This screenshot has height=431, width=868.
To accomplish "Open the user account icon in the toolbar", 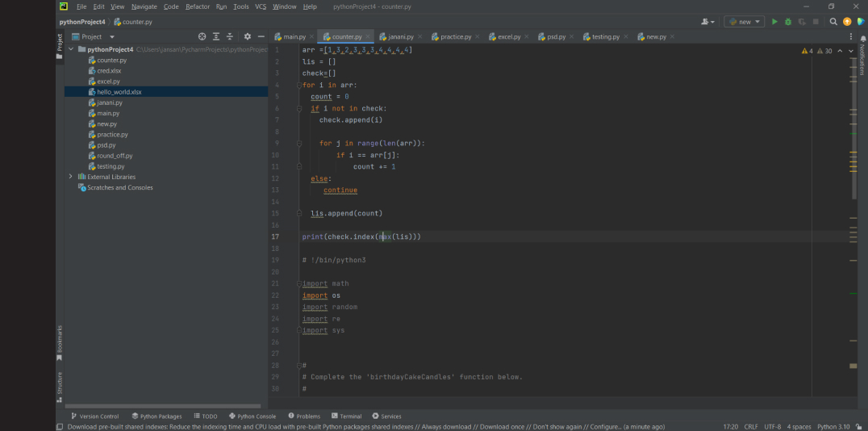I will pos(707,22).
